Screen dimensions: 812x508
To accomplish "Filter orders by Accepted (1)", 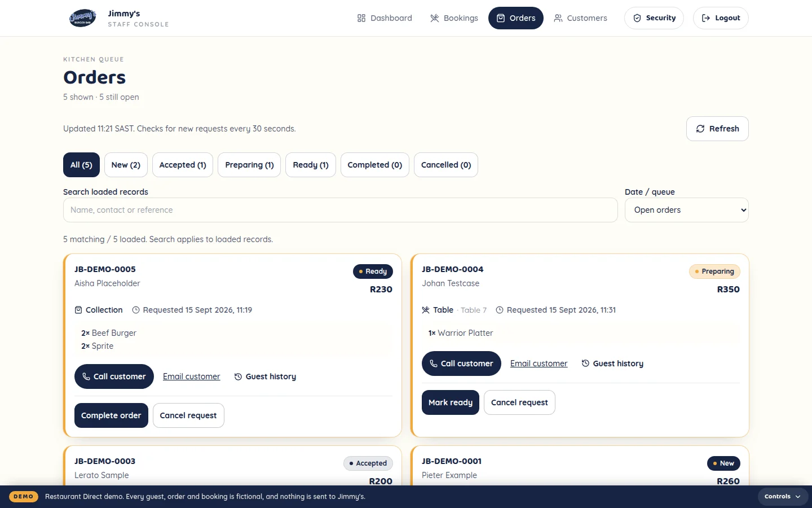I will tap(183, 165).
